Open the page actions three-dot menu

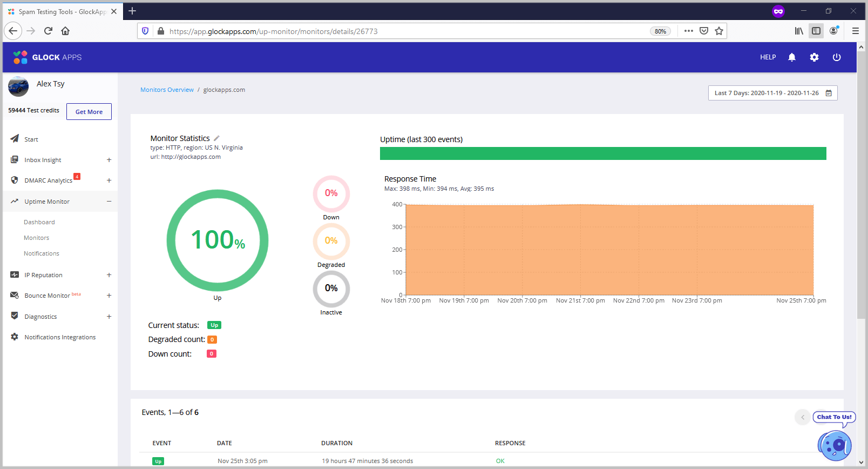click(688, 31)
